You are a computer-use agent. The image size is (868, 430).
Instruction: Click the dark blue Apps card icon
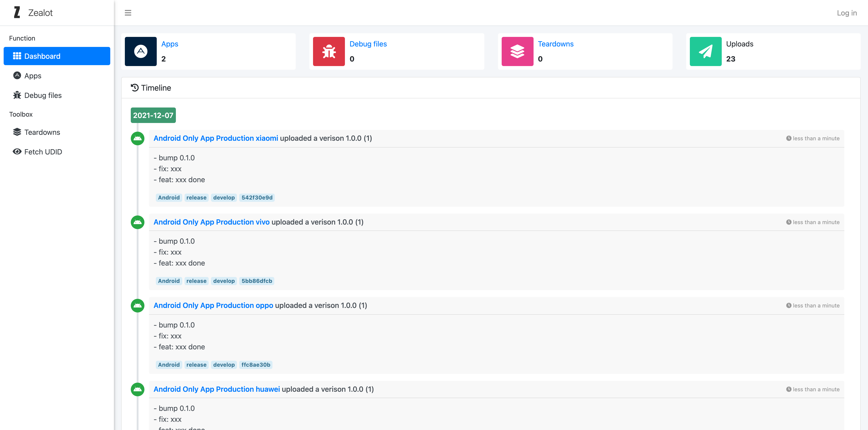pos(141,51)
